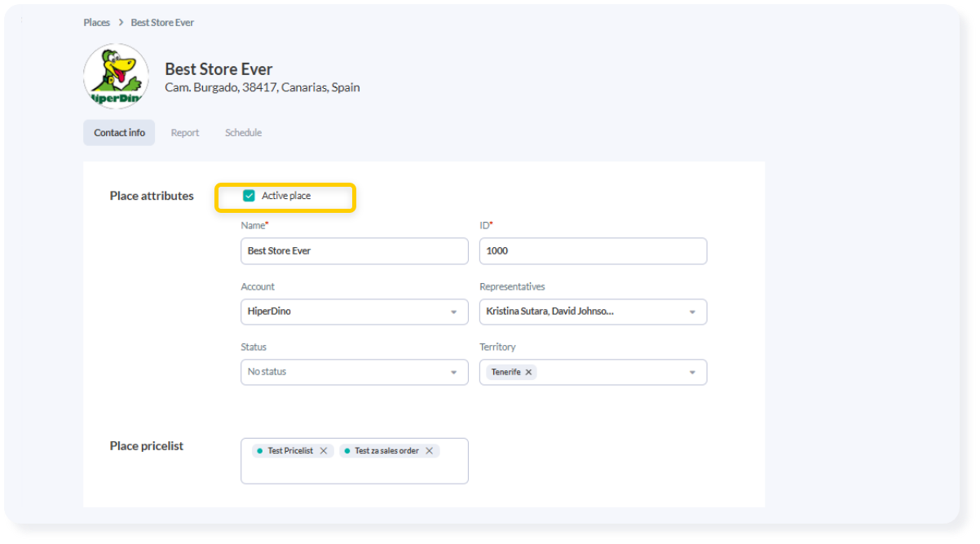The height and width of the screenshot is (544, 980).
Task: Click Best Store Ever breadcrumb item
Action: [162, 23]
